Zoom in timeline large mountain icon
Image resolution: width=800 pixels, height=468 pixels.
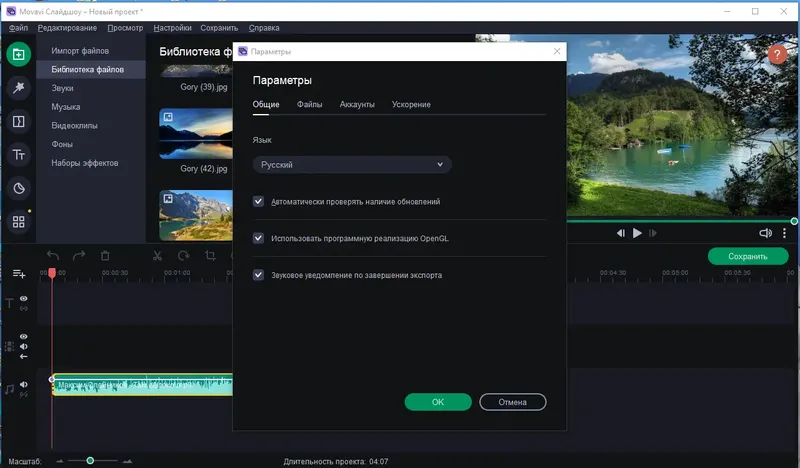pos(128,461)
